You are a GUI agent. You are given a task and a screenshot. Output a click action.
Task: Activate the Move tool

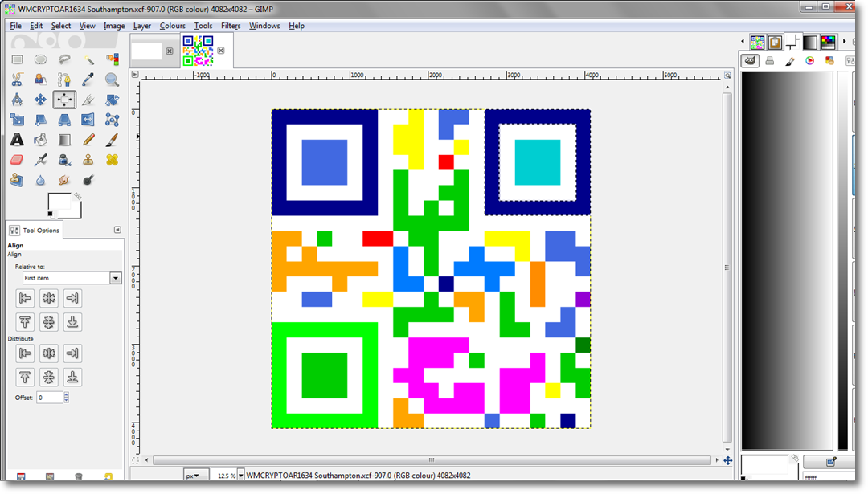(40, 100)
